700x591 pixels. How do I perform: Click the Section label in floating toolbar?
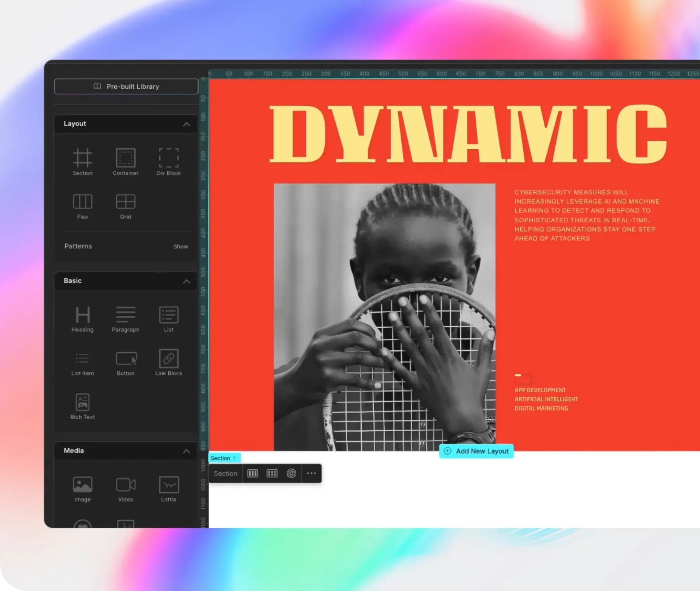[x=226, y=474]
